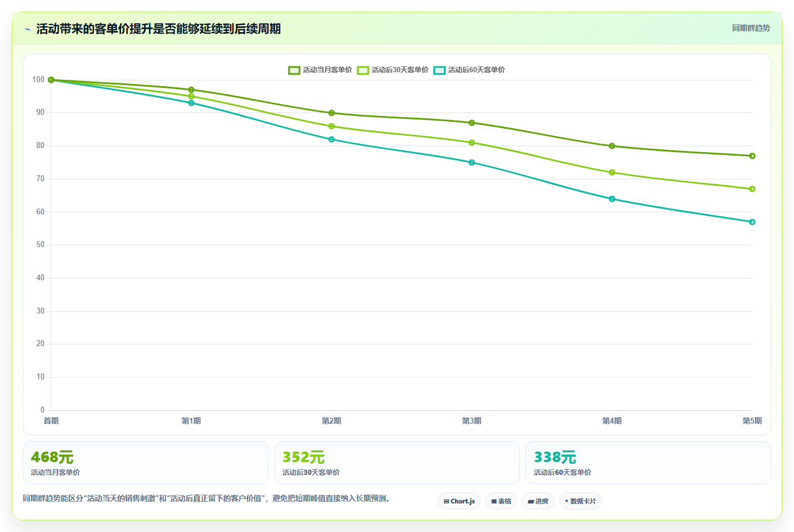Toggle the 活动后60天客单价 legend series
This screenshot has height=532, width=794.
(x=469, y=70)
